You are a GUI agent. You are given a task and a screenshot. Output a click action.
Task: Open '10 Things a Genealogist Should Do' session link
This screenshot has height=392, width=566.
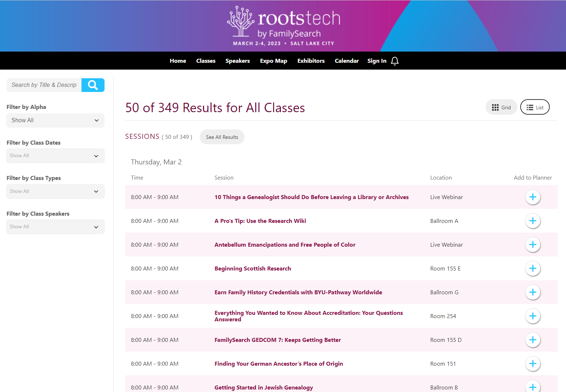(311, 197)
